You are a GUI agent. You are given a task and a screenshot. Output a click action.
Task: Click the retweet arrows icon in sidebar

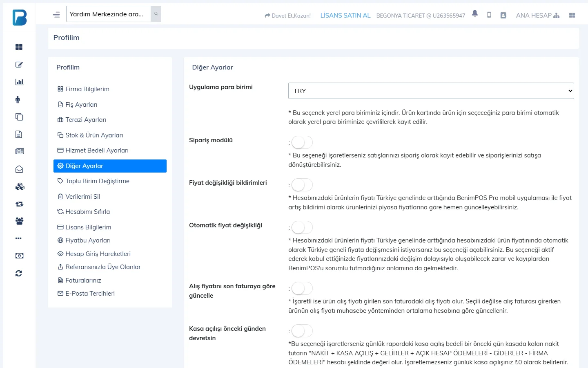pyautogui.click(x=19, y=204)
